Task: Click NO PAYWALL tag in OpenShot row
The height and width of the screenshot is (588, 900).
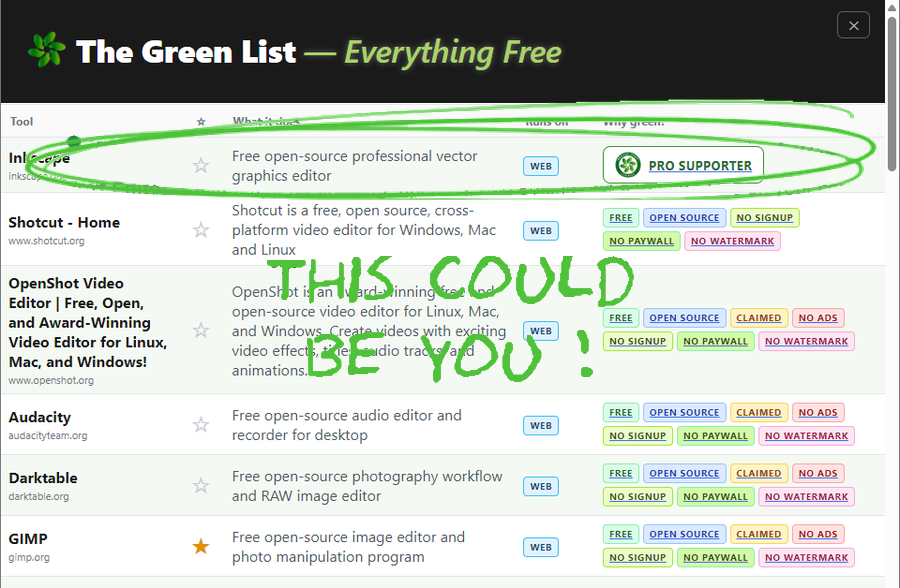Action: [715, 341]
